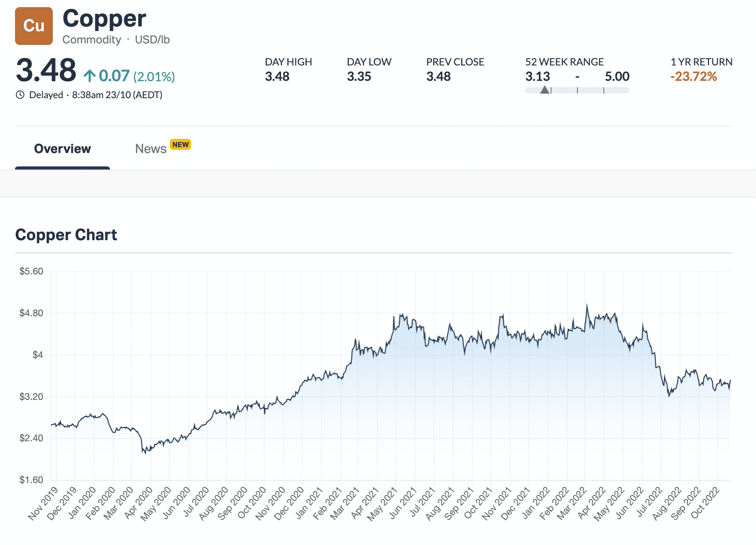Click the Nov 2019 x-axis label
The image size is (756, 545).
[x=43, y=504]
